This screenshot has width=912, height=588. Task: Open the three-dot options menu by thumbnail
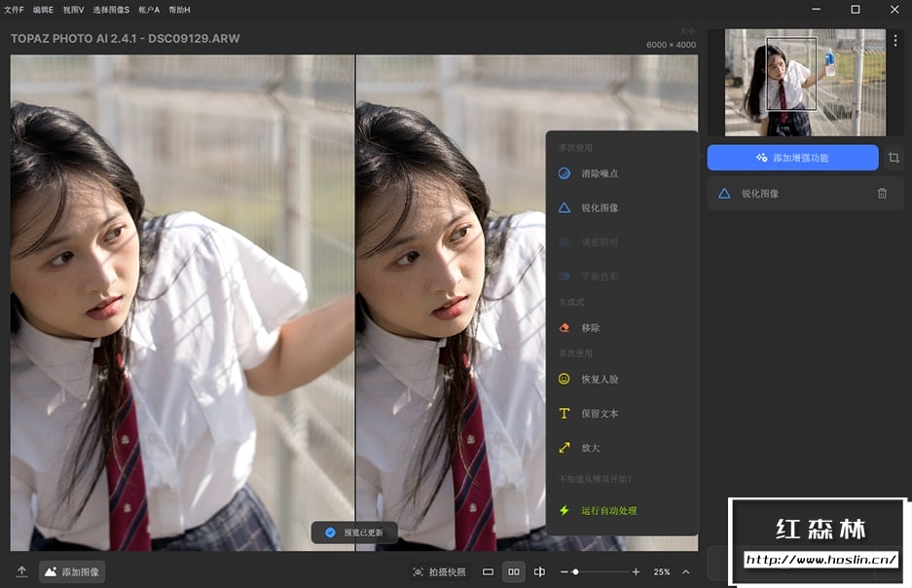coord(895,40)
